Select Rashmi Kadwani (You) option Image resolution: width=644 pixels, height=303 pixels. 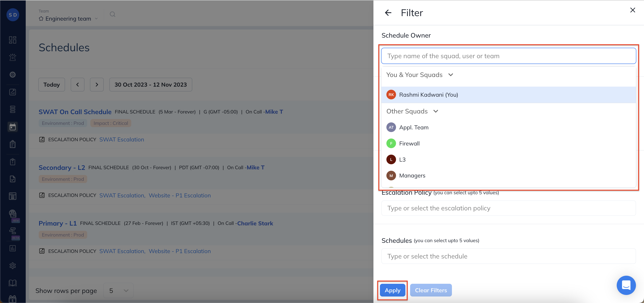coord(428,95)
